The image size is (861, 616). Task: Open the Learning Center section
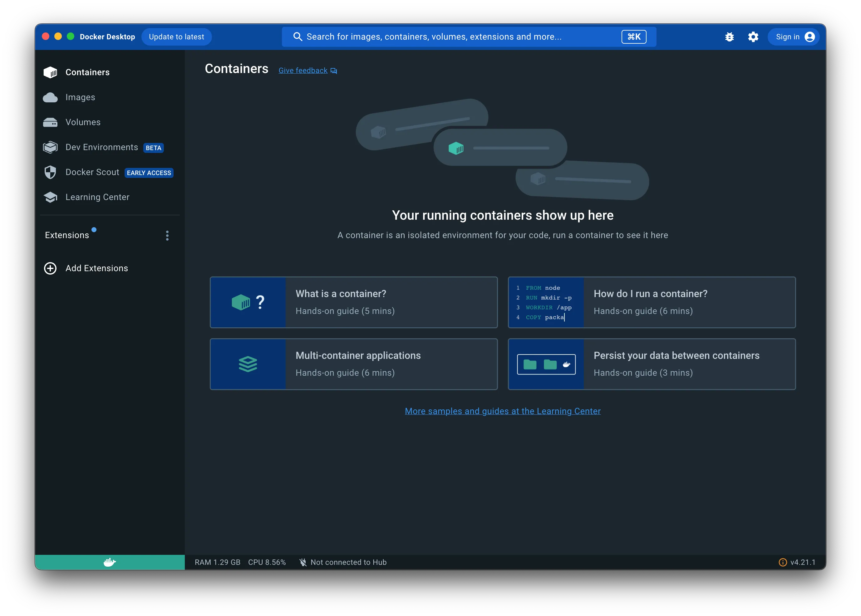[x=97, y=197]
